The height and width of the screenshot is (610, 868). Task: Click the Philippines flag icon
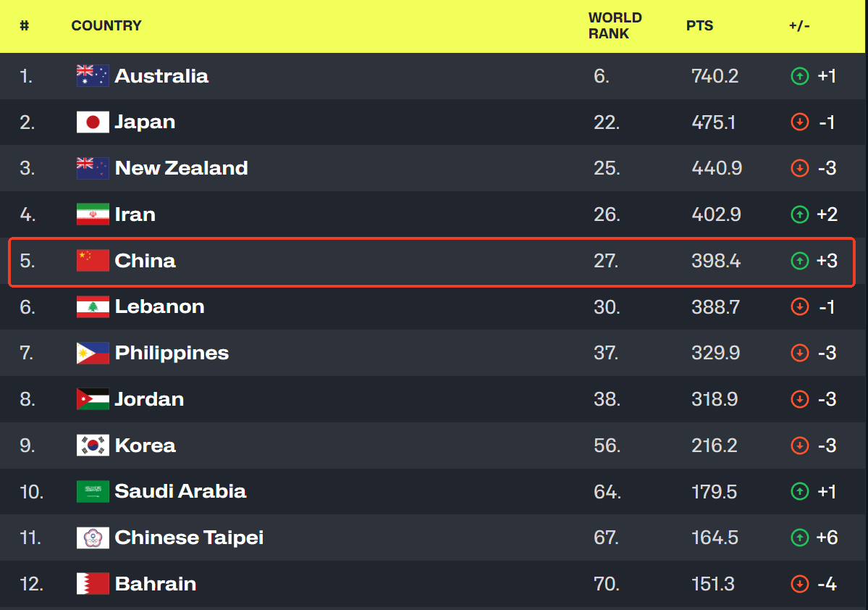[x=93, y=354]
